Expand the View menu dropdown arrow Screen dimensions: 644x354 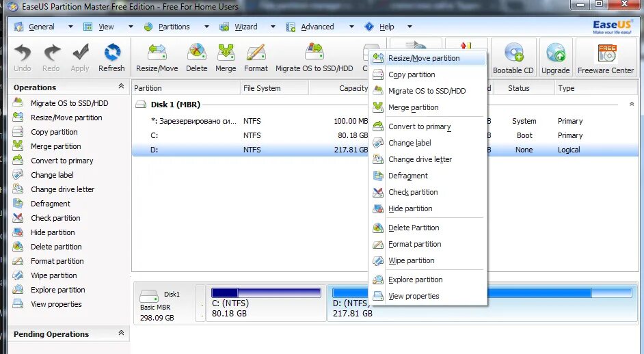pyautogui.click(x=131, y=27)
